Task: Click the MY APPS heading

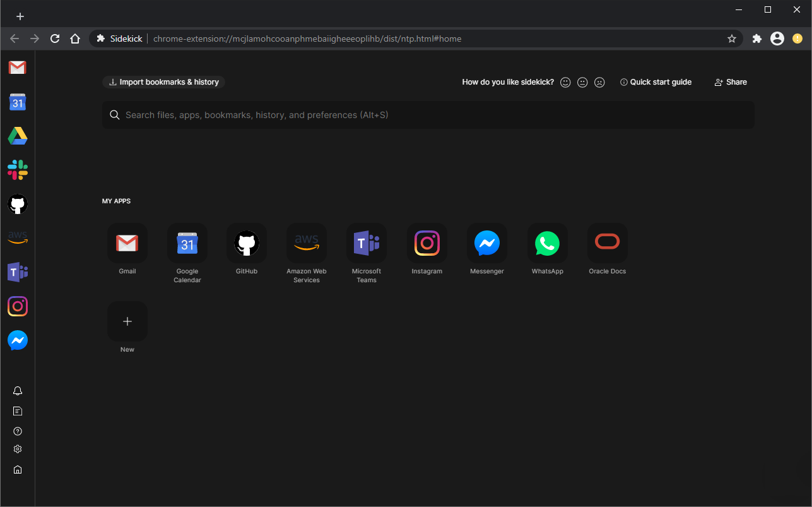Action: (117, 201)
